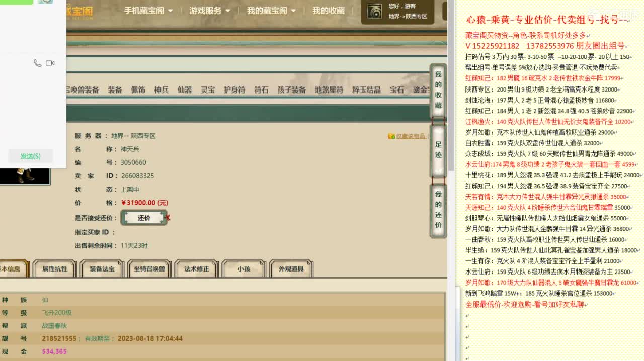Click the 天若有情 克木大力 listing line
Image resolution: width=644 pixels, height=361 pixels.
pos(548,197)
